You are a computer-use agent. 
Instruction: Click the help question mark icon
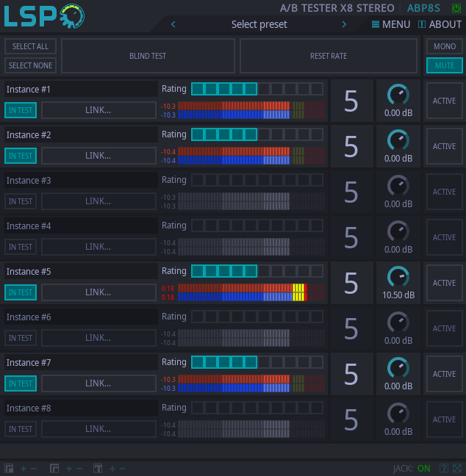(x=443, y=468)
